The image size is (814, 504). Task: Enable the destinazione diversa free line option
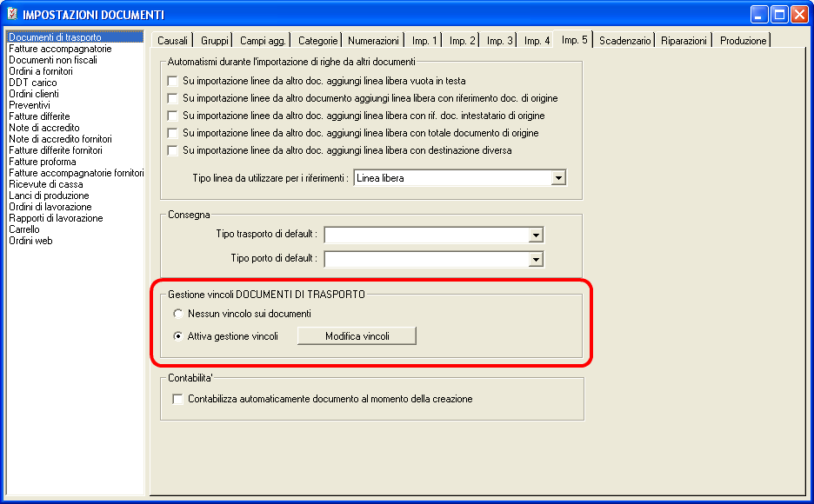tap(172, 150)
